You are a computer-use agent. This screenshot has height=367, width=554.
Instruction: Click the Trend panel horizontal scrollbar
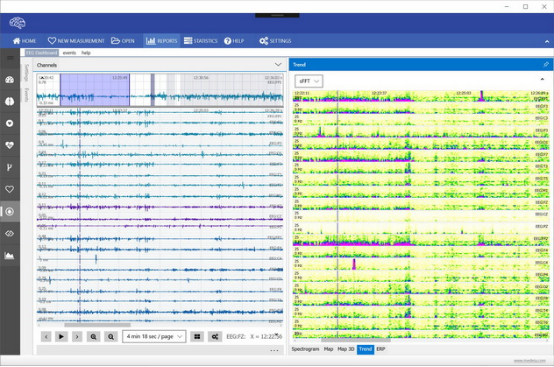pos(356,341)
